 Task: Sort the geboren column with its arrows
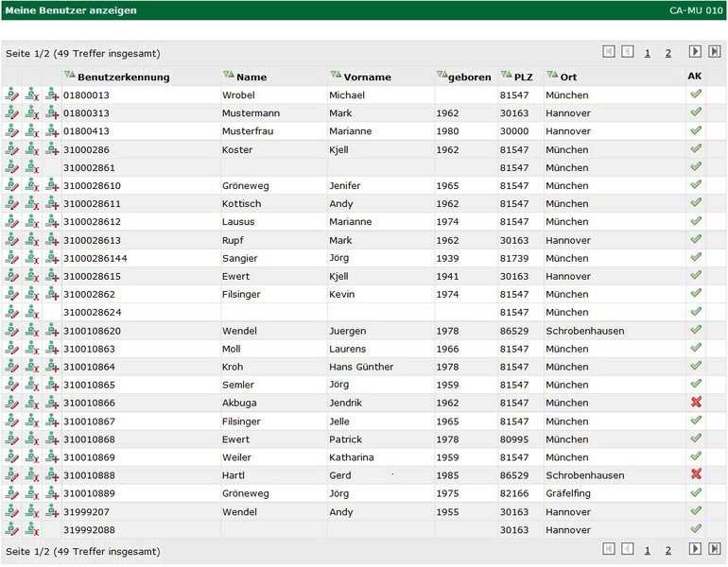click(442, 75)
